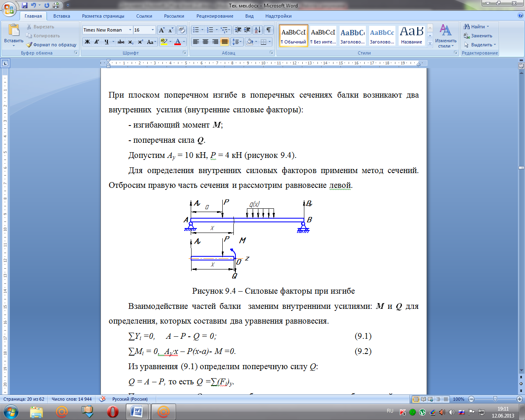Click the red font color button
Screen dimensions: 525x420
tap(178, 42)
